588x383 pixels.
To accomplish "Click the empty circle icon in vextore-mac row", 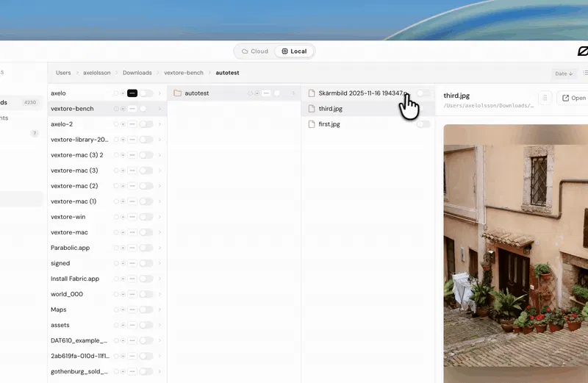I will coord(116,232).
